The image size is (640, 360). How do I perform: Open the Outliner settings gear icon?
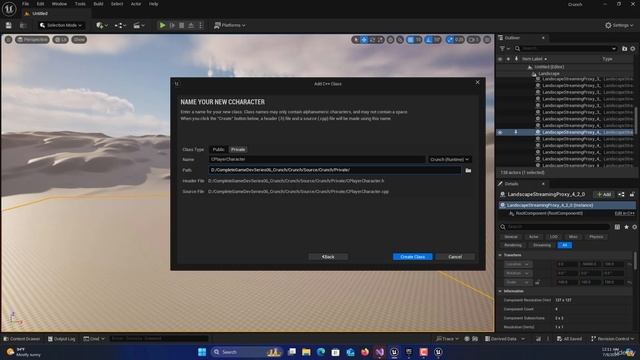(633, 49)
